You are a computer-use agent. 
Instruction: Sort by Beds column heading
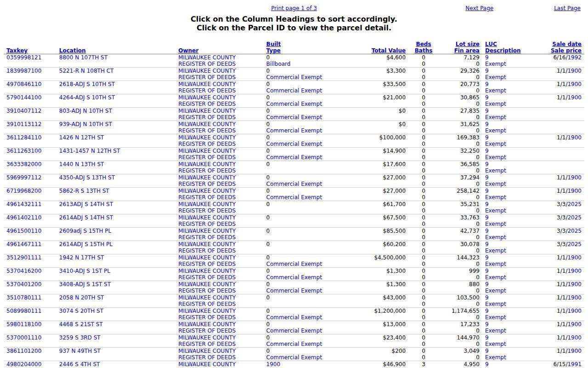pos(424,44)
